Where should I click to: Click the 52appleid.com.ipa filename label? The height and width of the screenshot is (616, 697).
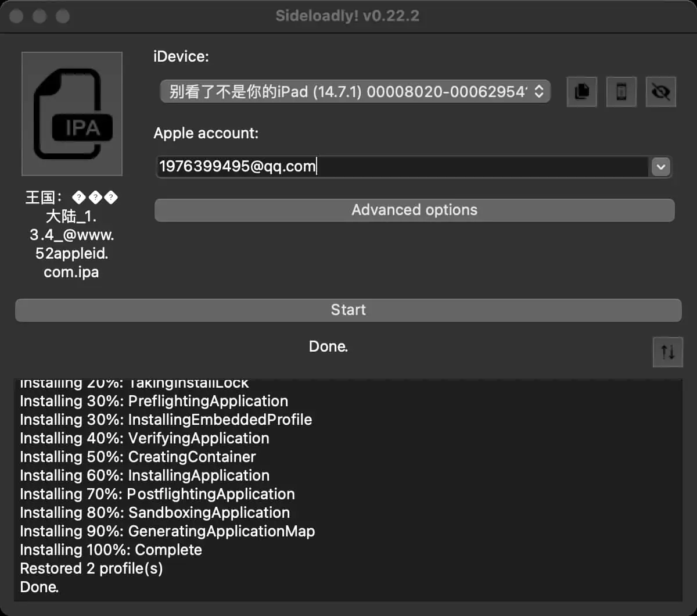pos(71,262)
